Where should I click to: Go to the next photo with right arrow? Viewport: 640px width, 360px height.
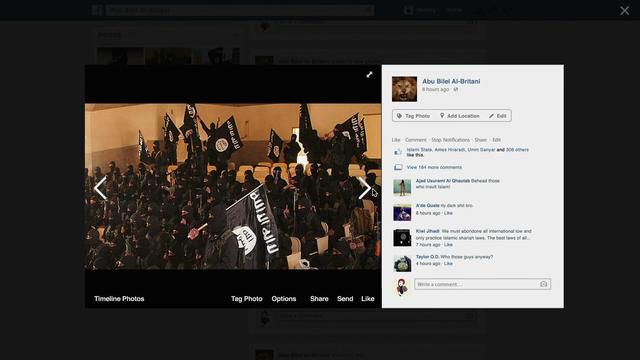[x=364, y=188]
